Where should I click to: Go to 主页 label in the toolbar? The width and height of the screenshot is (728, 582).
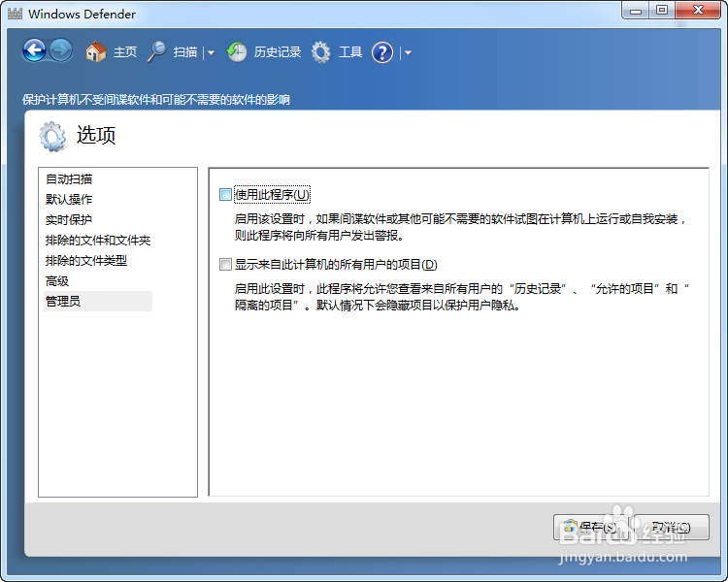tap(125, 52)
